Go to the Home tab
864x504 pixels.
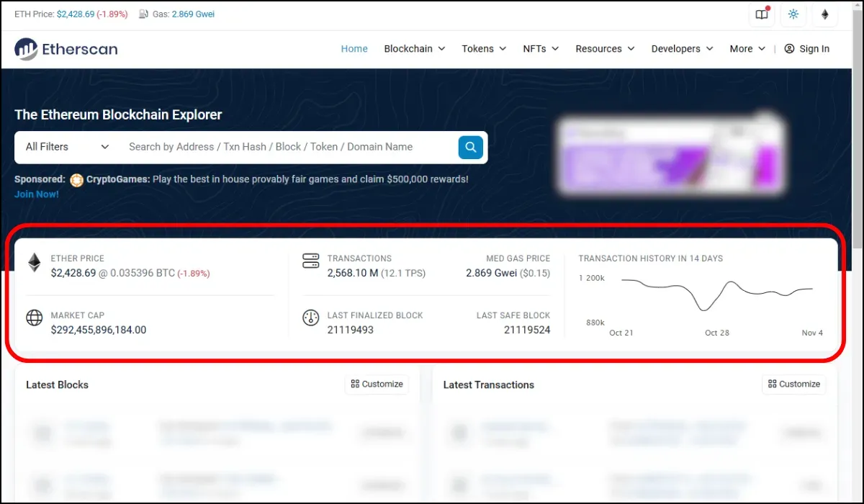(x=354, y=49)
